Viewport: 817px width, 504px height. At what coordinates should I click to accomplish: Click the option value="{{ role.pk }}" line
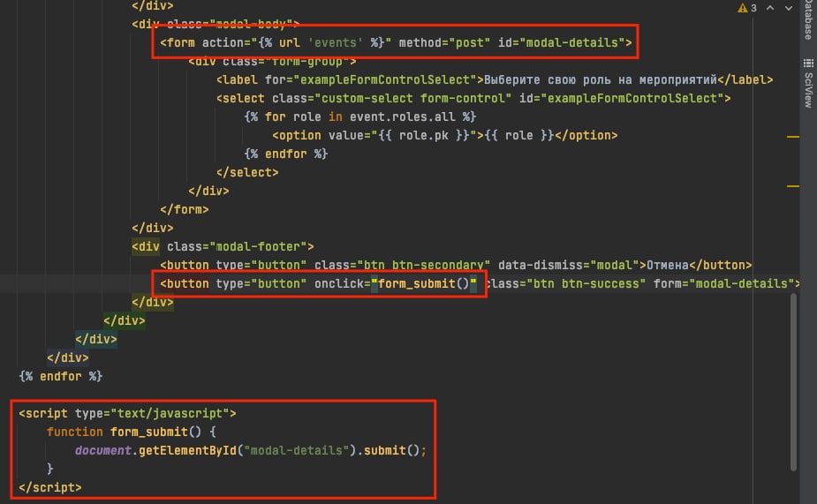445,135
